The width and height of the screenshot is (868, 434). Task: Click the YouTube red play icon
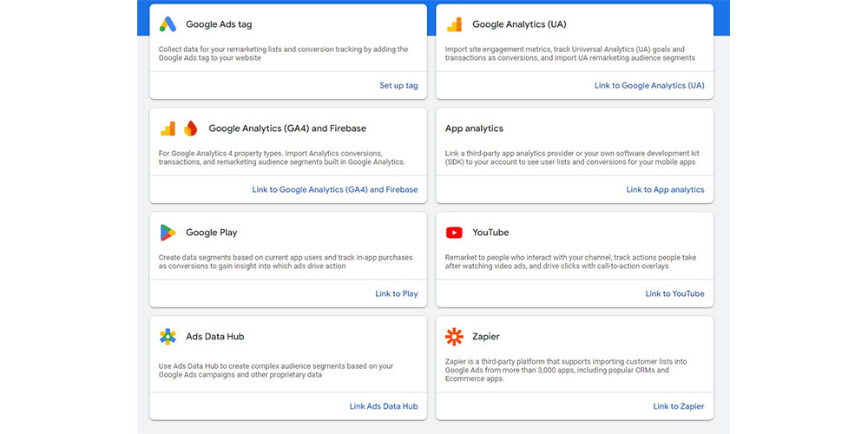(x=454, y=233)
